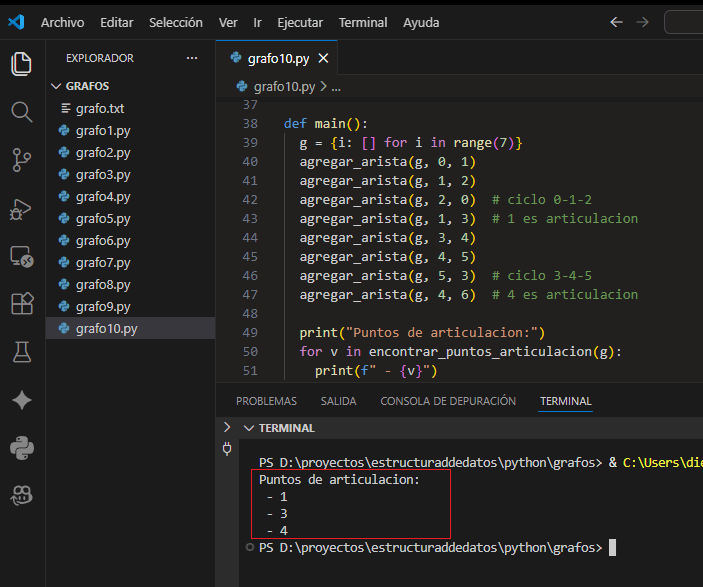The image size is (703, 587).
Task: Open the Terminal menu in menu bar
Action: (363, 22)
